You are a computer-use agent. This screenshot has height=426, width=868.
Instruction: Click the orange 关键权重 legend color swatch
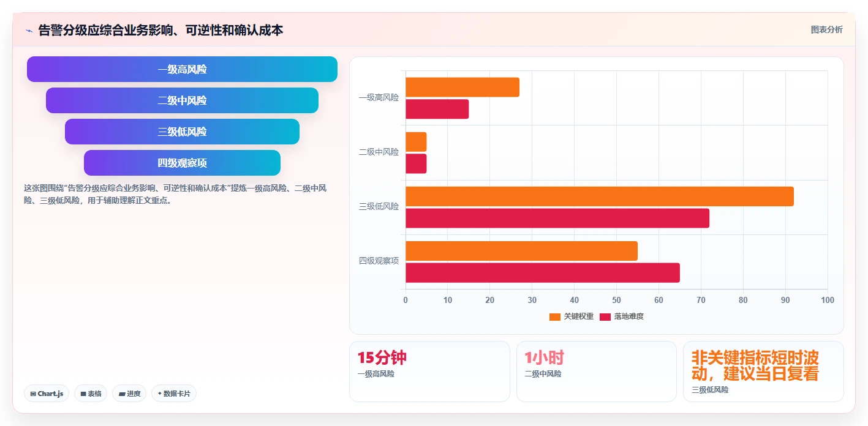pos(555,316)
